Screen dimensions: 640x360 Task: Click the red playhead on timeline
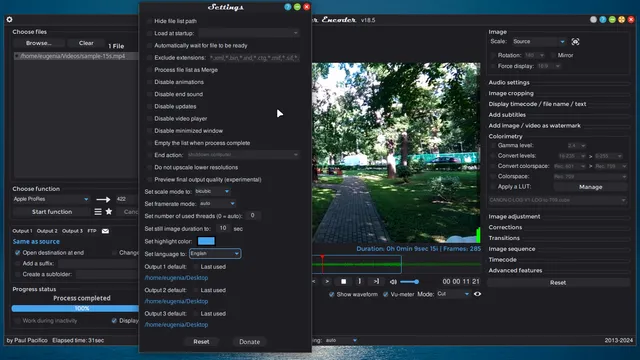tap(322, 264)
